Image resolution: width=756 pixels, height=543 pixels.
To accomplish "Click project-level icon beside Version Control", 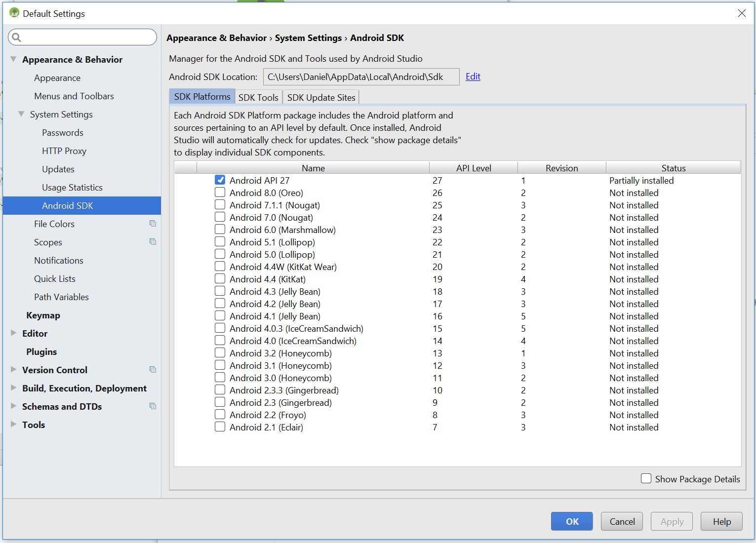I will tap(153, 370).
